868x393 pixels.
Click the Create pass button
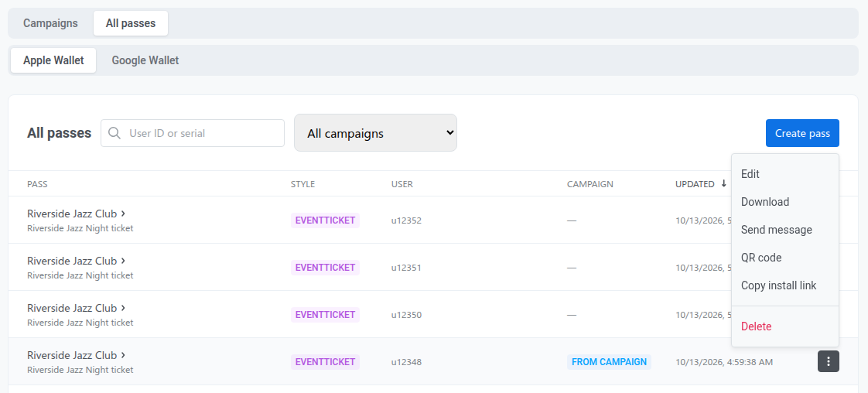802,133
